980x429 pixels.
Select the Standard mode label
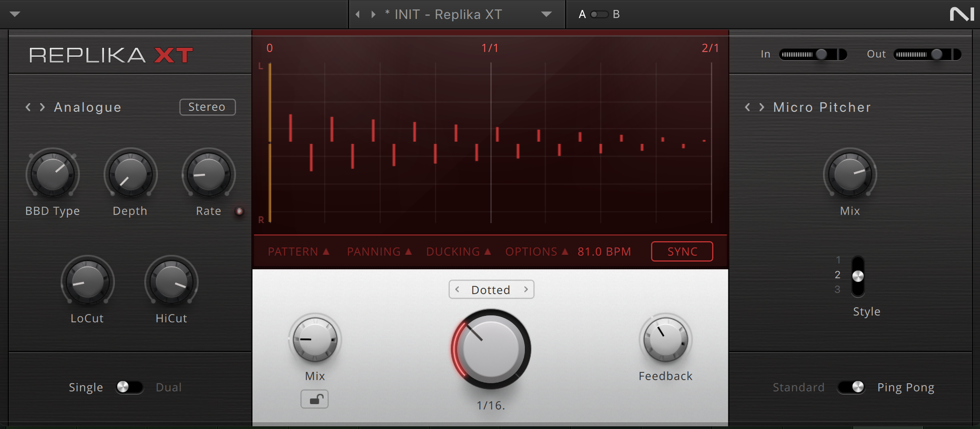(799, 387)
